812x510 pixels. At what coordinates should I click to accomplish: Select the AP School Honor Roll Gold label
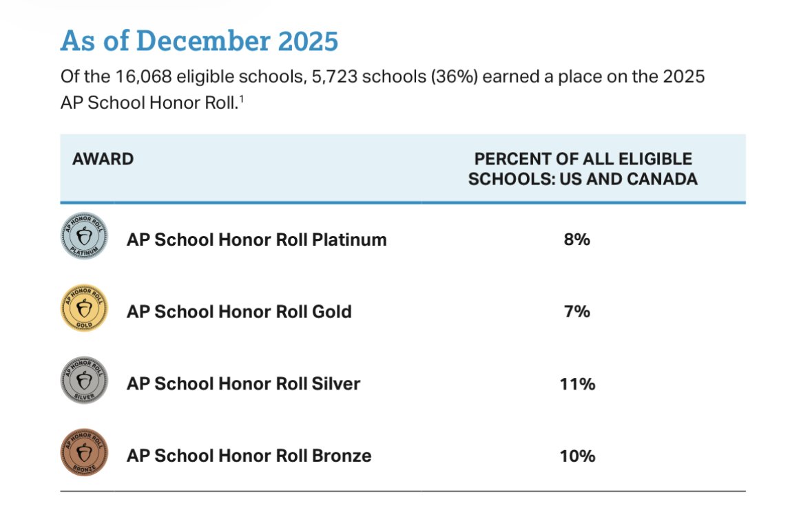(x=239, y=312)
